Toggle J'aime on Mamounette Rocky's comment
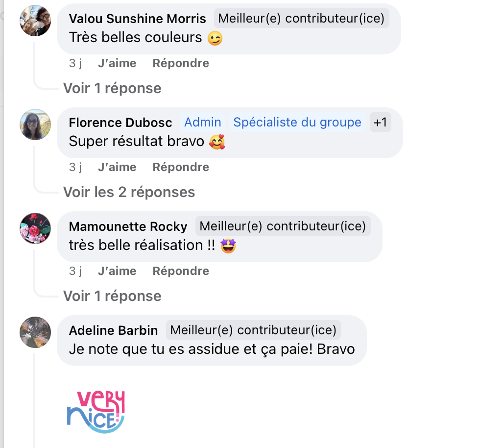480x448 pixels. click(117, 271)
